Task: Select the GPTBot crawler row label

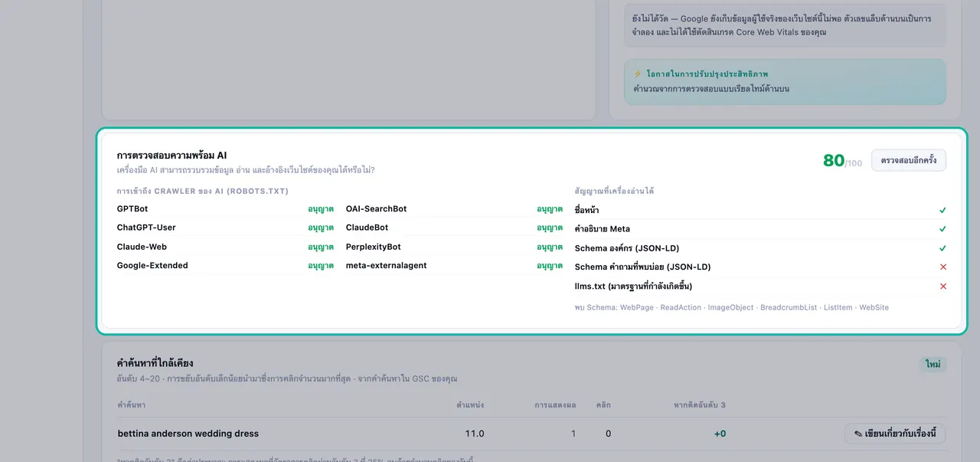Action: [x=132, y=208]
